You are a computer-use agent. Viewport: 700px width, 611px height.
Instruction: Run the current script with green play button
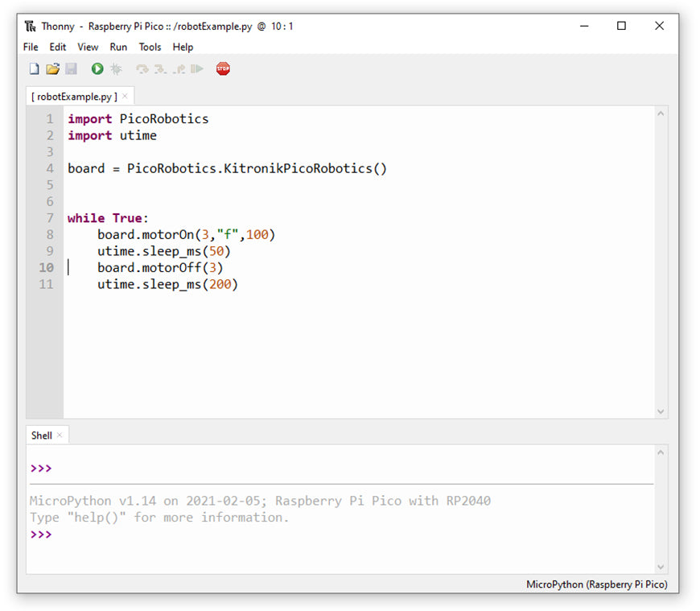(97, 69)
